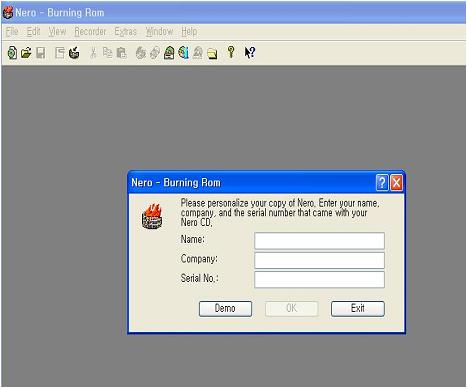Click the burning bowl checkmark icon

(x=74, y=53)
